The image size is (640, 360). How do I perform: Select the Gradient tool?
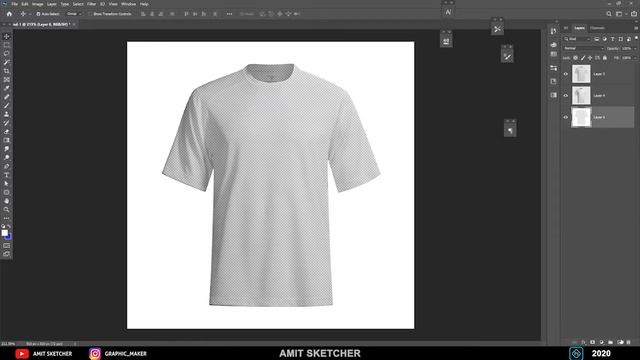tap(7, 140)
